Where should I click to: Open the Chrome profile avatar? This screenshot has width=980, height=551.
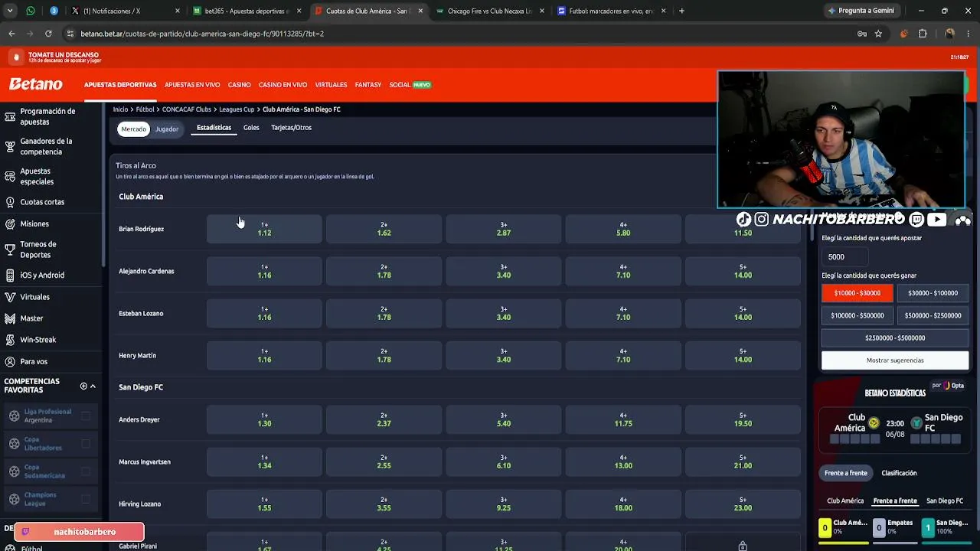pyautogui.click(x=949, y=34)
